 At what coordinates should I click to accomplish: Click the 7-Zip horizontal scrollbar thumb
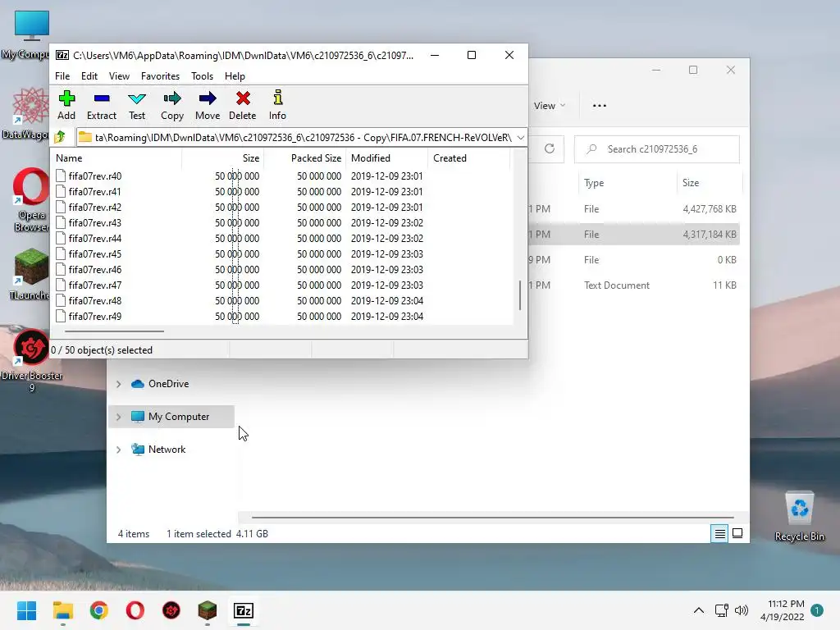tap(114, 331)
